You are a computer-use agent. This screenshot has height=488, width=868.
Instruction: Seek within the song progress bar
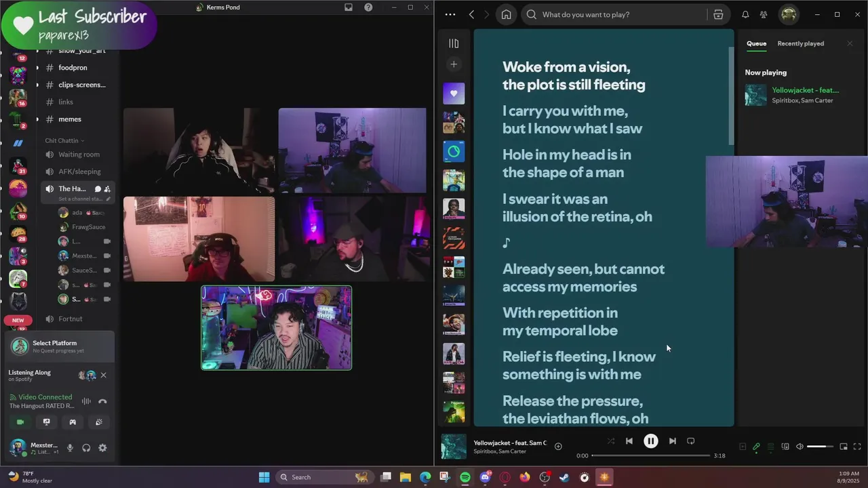[x=651, y=455]
